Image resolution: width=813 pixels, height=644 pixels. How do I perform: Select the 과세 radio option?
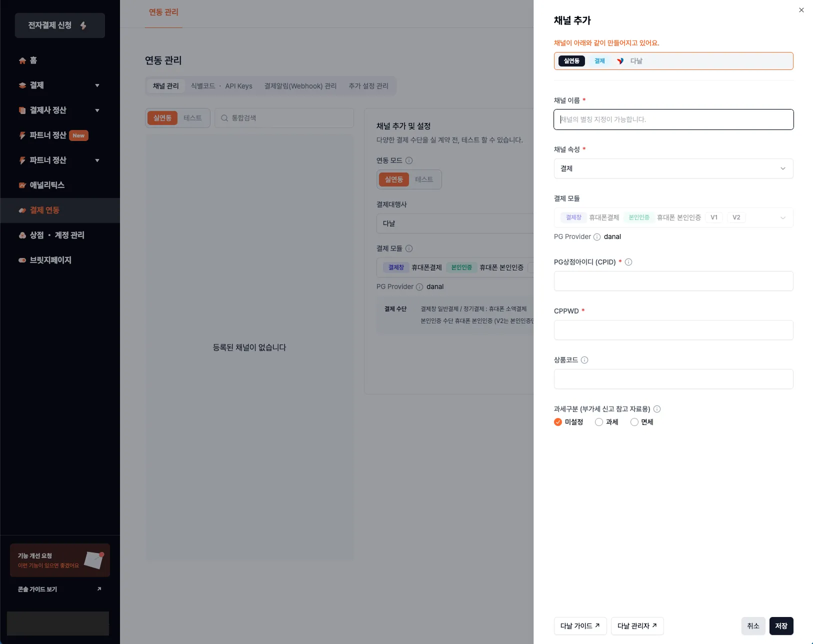coord(599,422)
